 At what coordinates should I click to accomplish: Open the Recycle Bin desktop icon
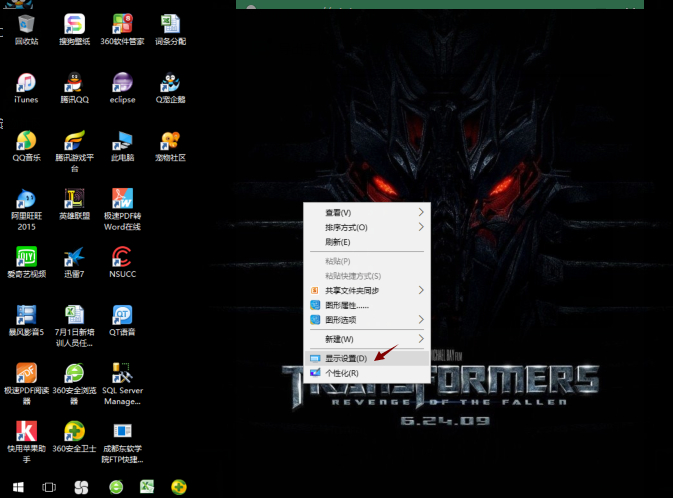[x=26, y=29]
